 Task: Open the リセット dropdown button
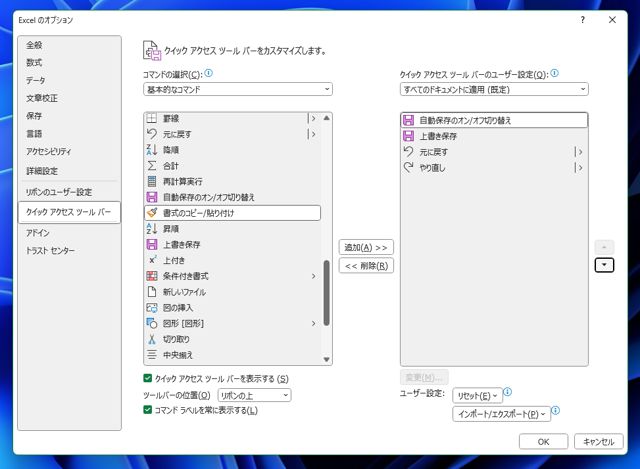coord(477,396)
